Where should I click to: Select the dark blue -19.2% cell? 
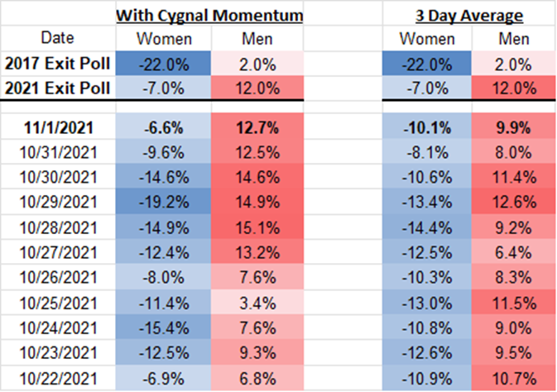(163, 199)
